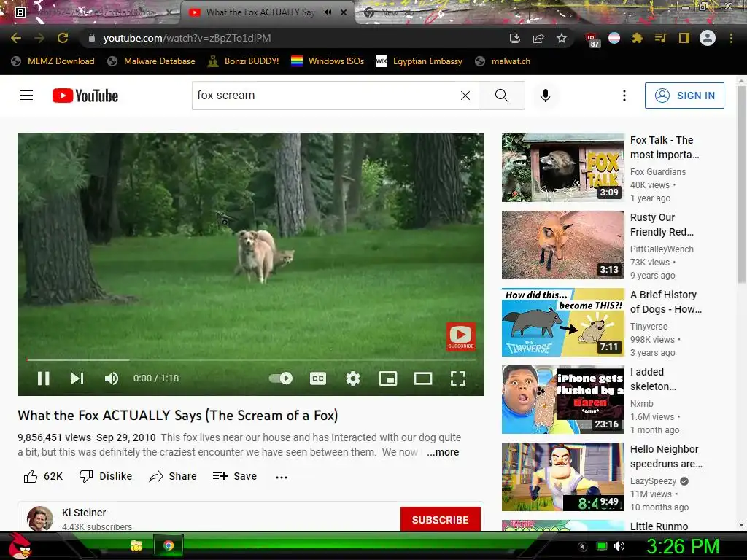
Task: Run the search with magnifier button
Action: pos(502,96)
